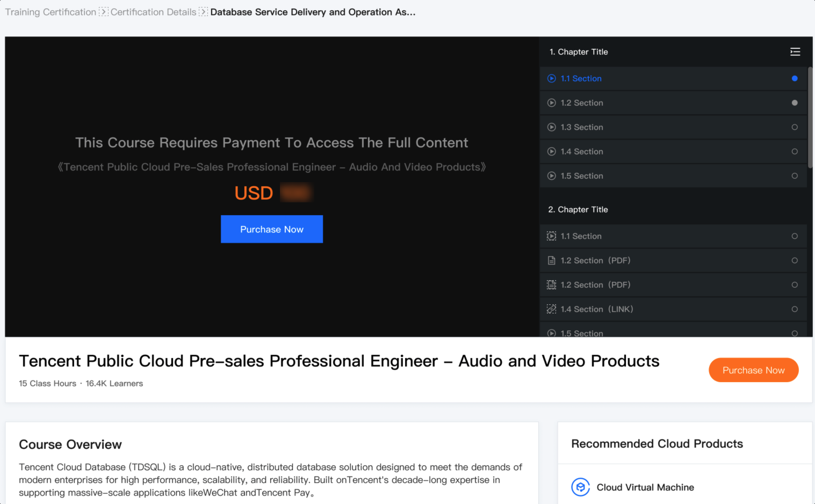Click the play icon beside 1.2 Section in chapter 1
The height and width of the screenshot is (504, 815).
(551, 103)
